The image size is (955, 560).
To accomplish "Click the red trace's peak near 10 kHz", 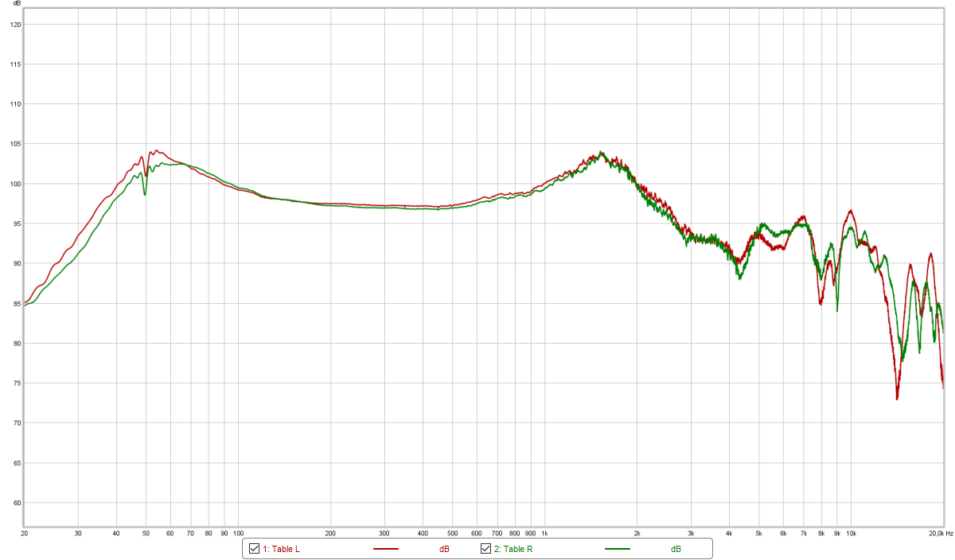I will pos(852,212).
